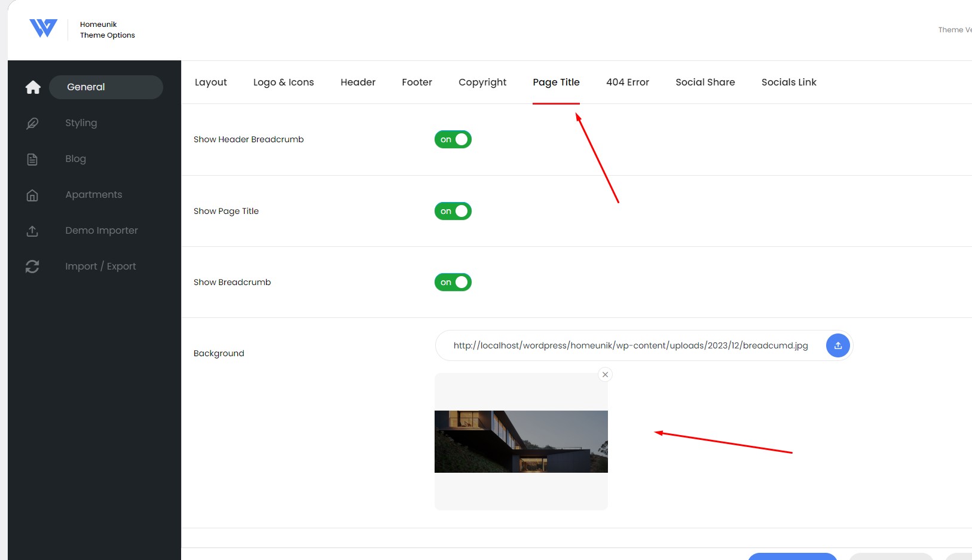Viewport: 972px width, 560px height.
Task: Select the Page Title tab
Action: coord(556,82)
